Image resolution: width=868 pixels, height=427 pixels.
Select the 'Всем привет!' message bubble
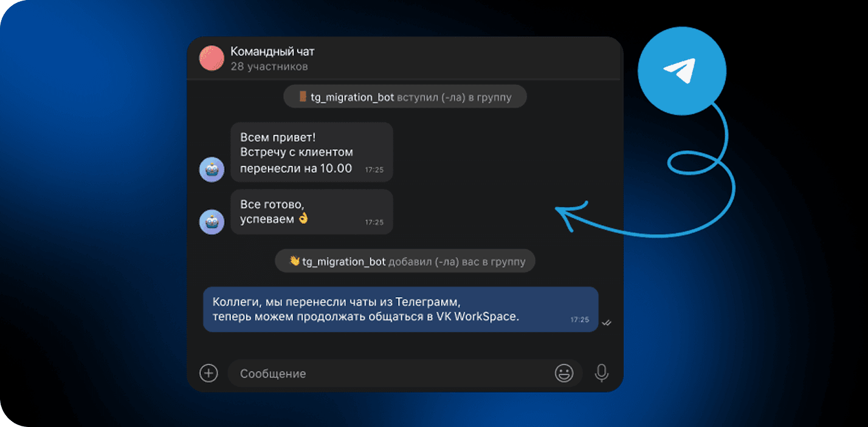312,152
